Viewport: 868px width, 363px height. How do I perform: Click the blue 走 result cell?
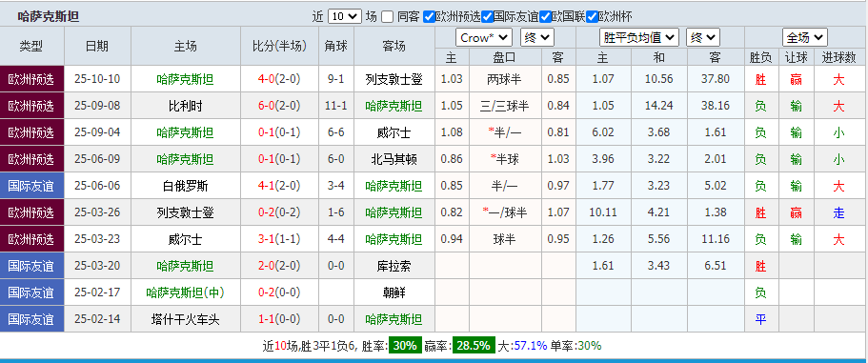[838, 212]
